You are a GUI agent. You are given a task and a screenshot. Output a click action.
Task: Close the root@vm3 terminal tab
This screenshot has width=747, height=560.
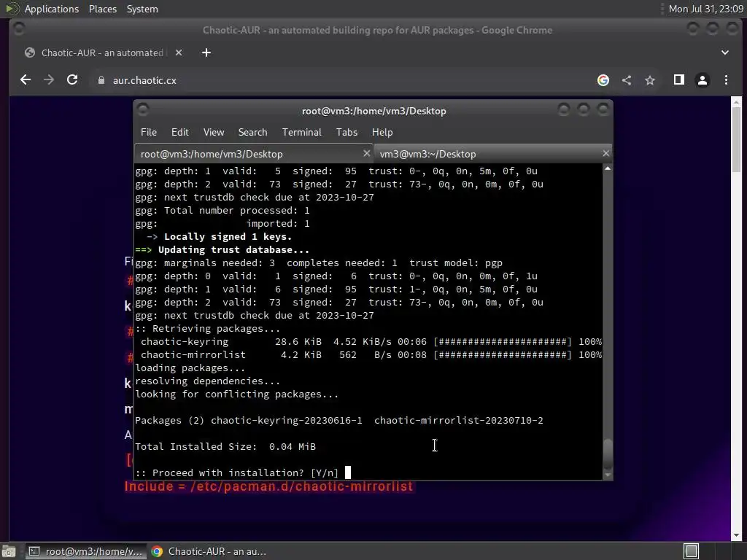point(366,153)
